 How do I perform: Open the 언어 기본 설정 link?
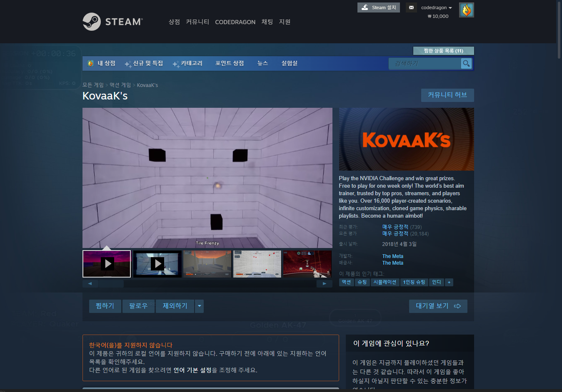(x=192, y=370)
